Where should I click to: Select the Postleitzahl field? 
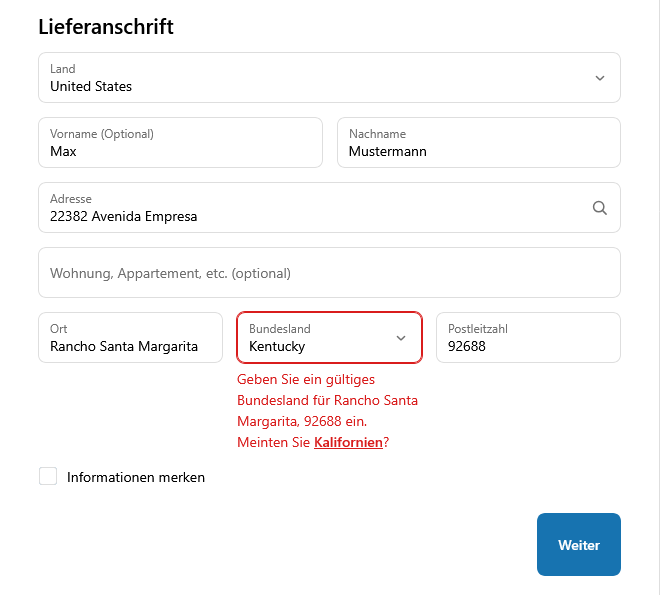click(527, 338)
